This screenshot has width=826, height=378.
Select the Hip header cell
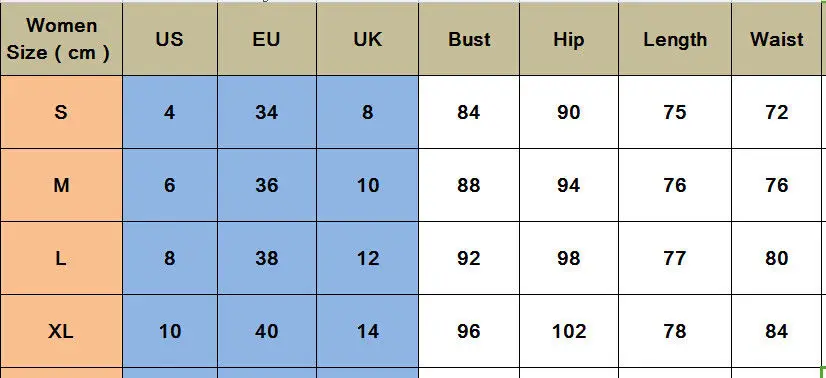tap(569, 39)
